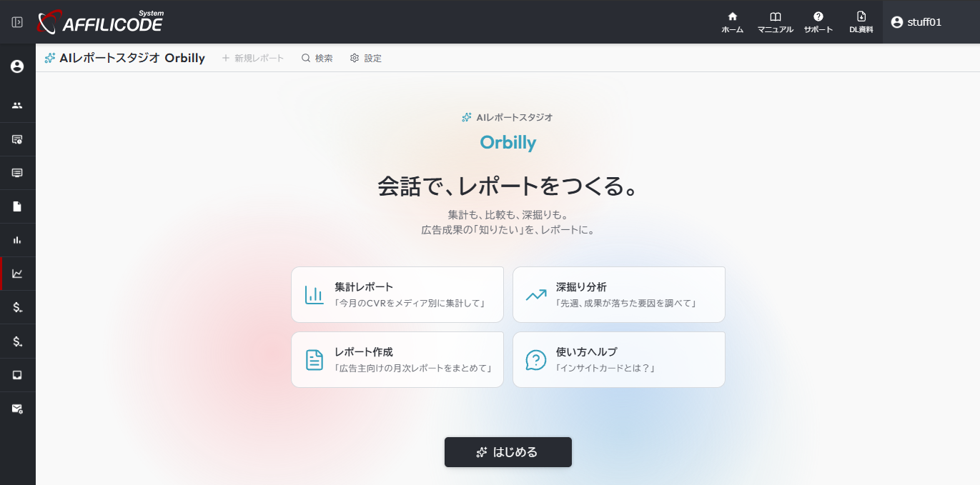Viewport: 980px width, 485px height.
Task: Open 設定 settings in the toolbar
Action: coord(366,58)
